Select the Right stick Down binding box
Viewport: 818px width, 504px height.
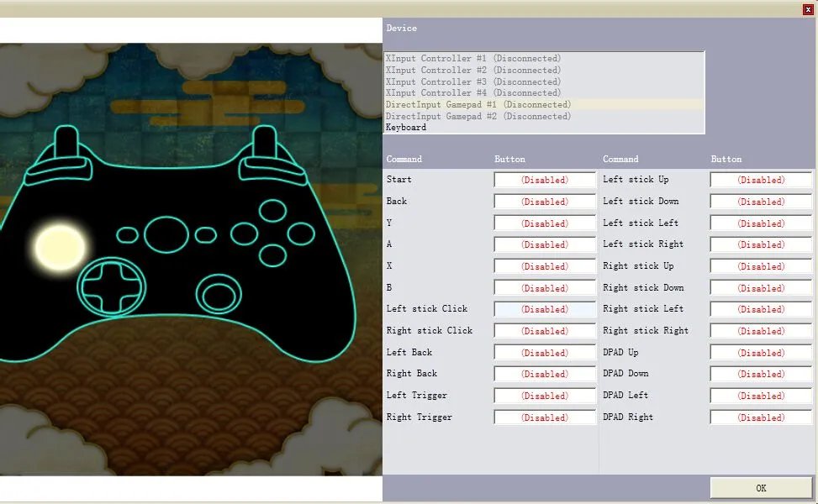pos(760,288)
